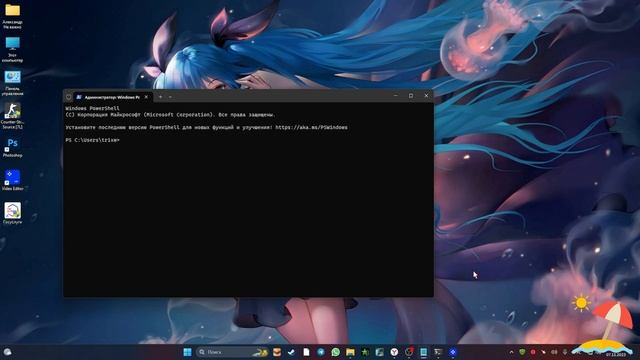Image resolution: width=640 pixels, height=360 pixels.
Task: Open the volume control in system tray
Action: tap(554, 352)
